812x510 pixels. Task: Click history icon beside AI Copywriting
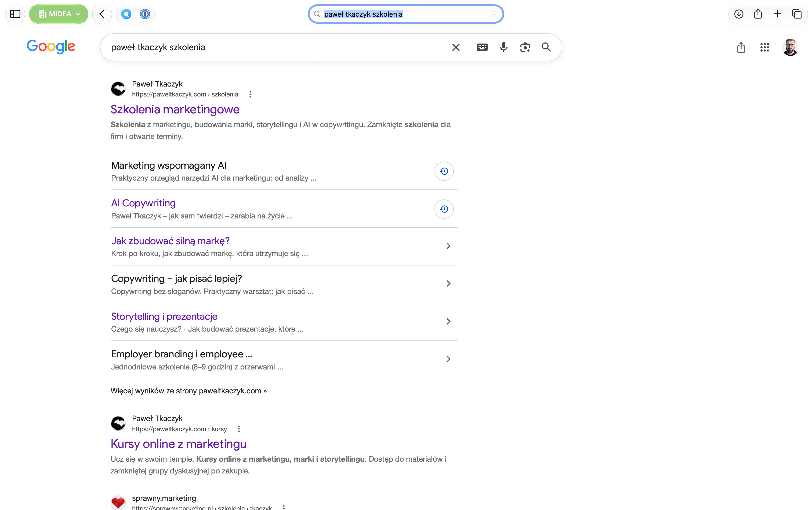pos(444,209)
